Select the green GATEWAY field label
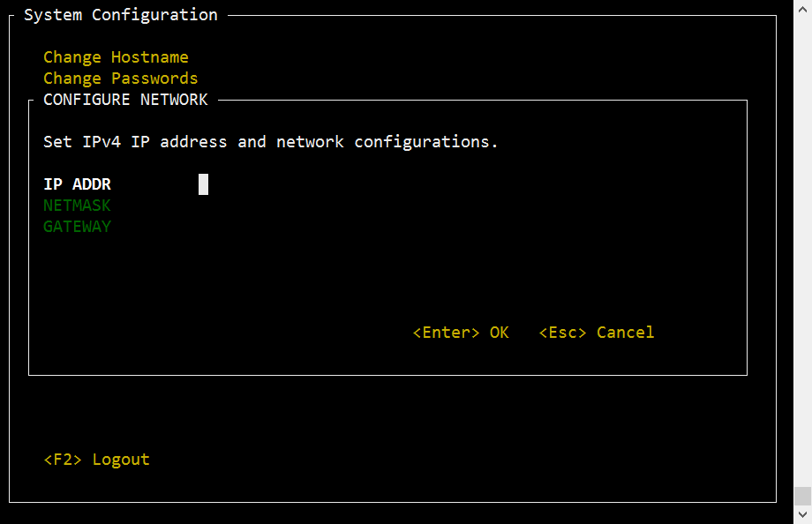 tap(77, 227)
